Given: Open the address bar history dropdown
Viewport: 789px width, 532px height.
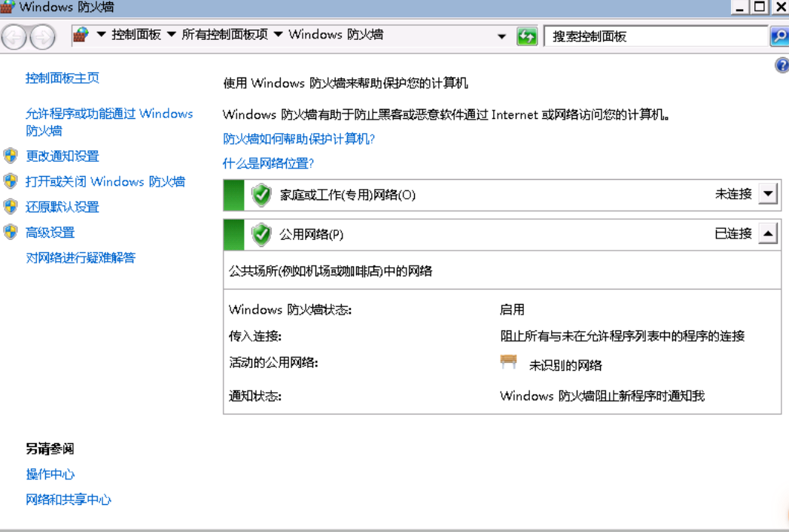Looking at the screenshot, I should (501, 36).
